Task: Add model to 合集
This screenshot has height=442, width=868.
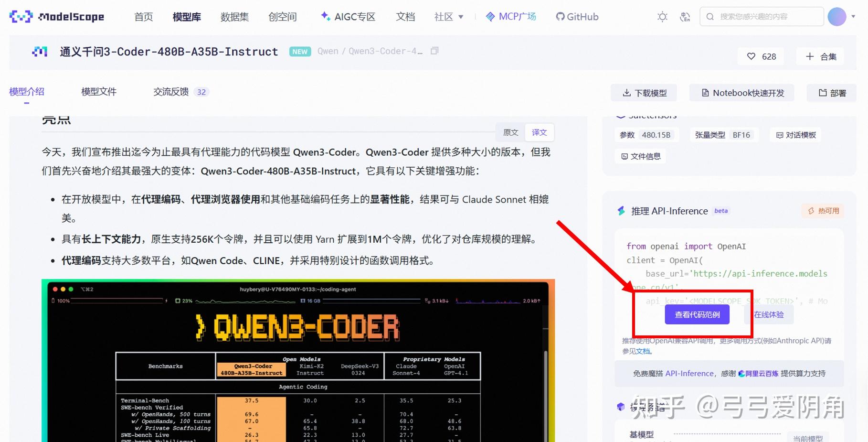Action: pyautogui.click(x=821, y=56)
